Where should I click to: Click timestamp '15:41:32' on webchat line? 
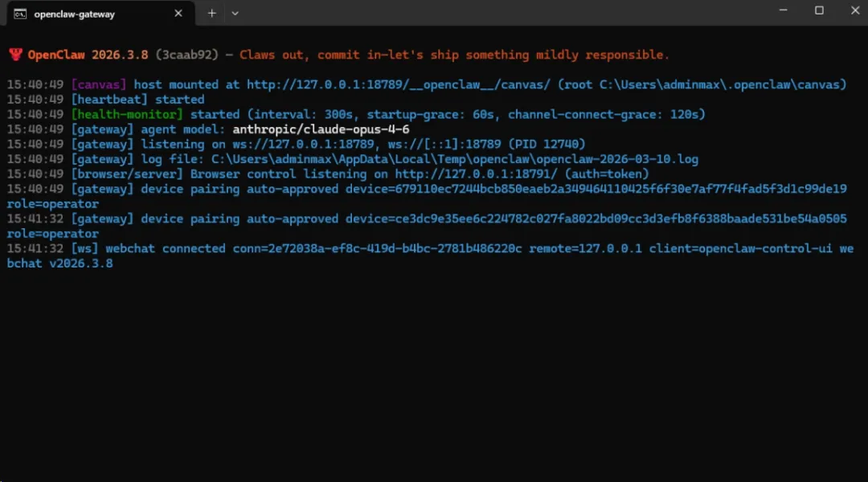tap(35, 249)
